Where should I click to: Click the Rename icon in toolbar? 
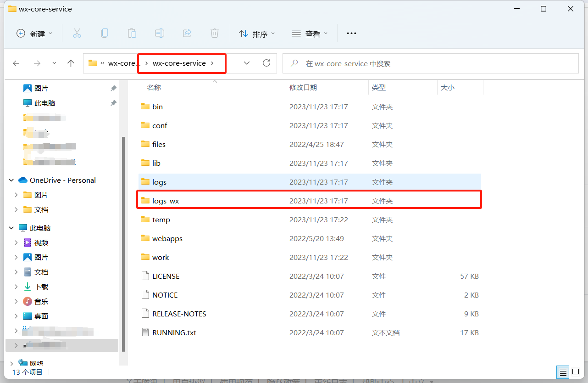click(160, 34)
